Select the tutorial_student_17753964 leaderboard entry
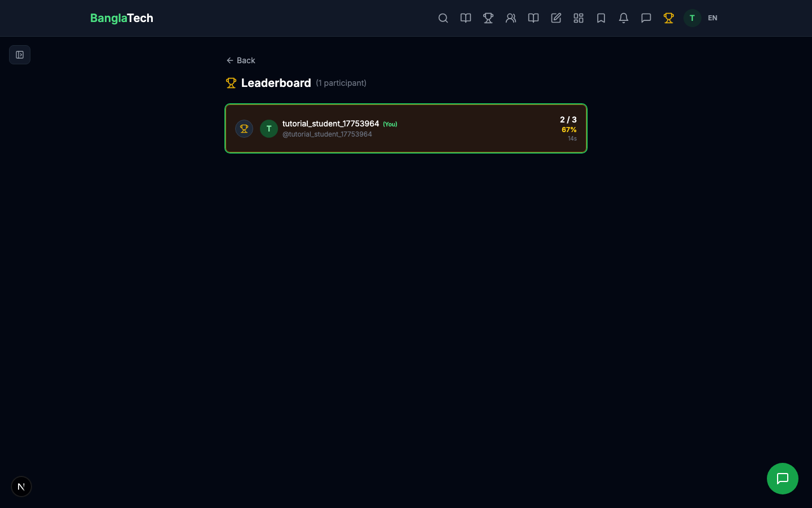 point(406,128)
